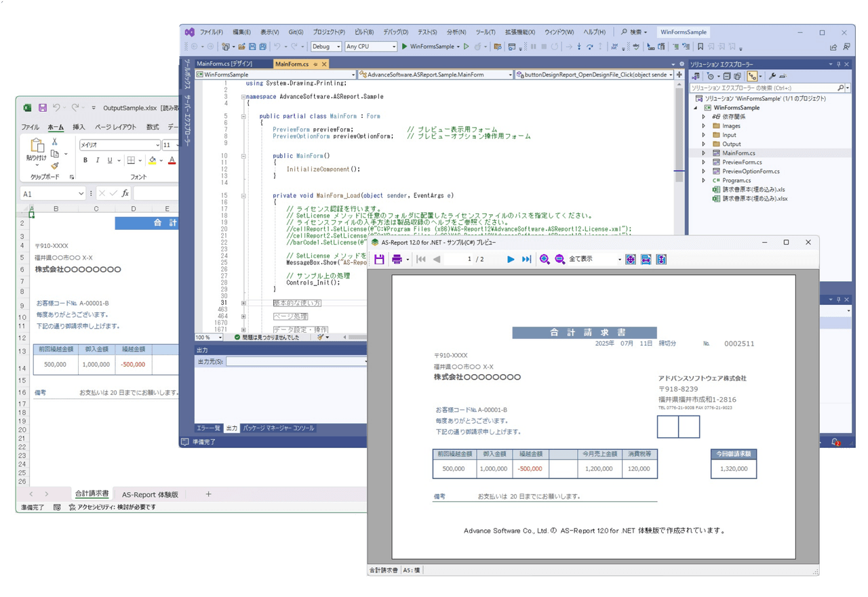Expand the collapsed 基本的な使い方 code region
Screen dimensions: 868x597
pyautogui.click(x=243, y=303)
